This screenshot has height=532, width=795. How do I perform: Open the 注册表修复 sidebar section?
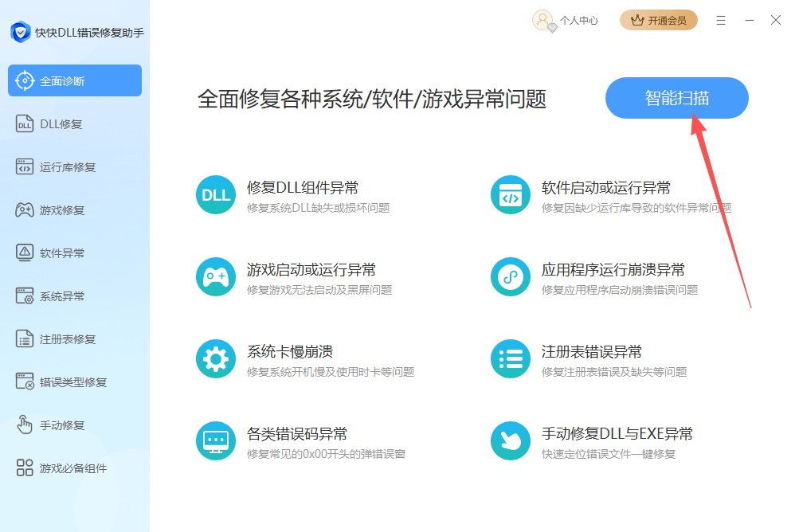point(68,339)
